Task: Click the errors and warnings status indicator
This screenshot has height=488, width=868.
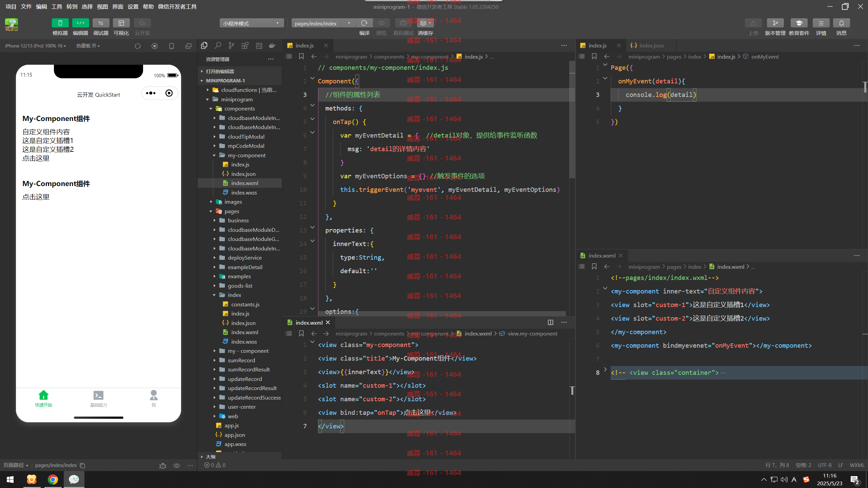Action: coord(215,465)
